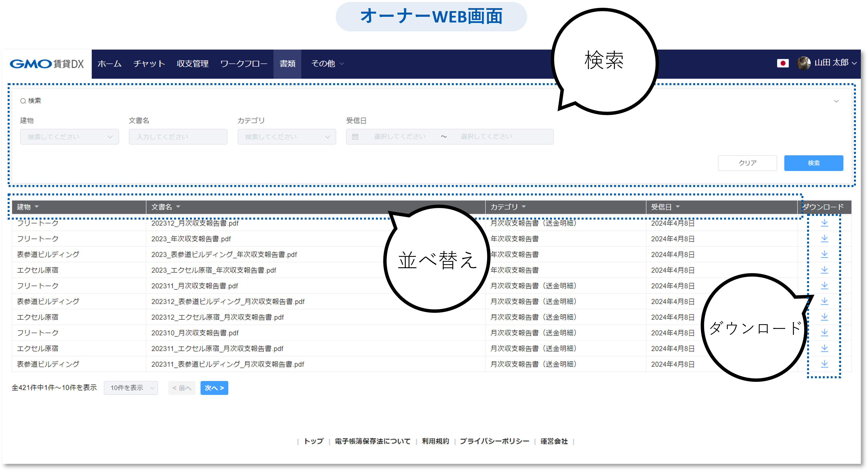Open the 収支管理 menu item
The width and height of the screenshot is (868, 471).
coord(192,64)
